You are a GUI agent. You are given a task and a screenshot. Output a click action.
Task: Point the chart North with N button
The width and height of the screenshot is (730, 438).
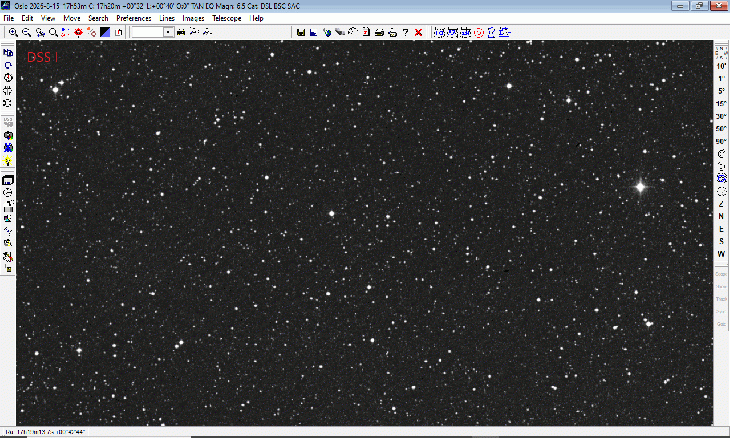click(x=721, y=216)
